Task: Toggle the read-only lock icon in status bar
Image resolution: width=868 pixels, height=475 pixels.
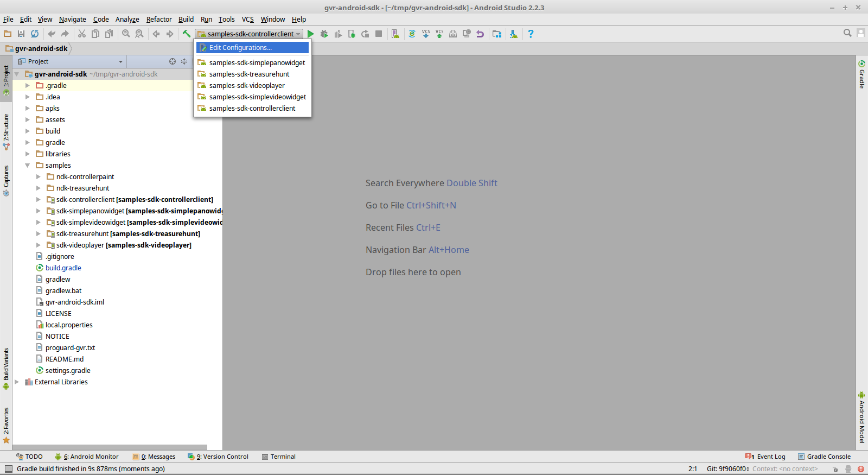Action: (835, 469)
